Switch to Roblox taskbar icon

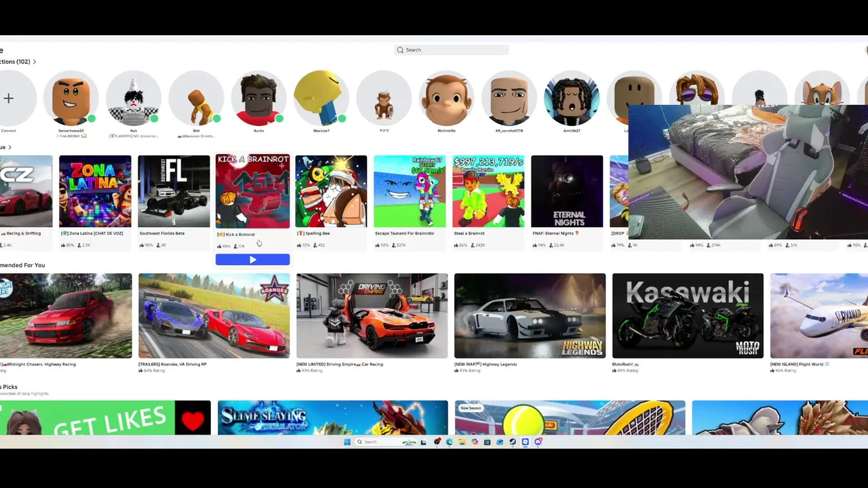point(525,442)
